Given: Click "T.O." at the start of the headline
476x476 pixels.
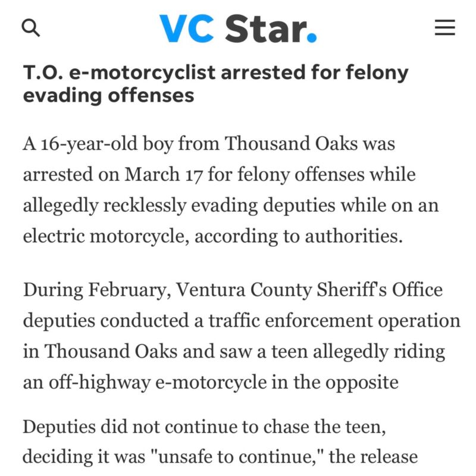Looking at the screenshot, I should tap(43, 72).
